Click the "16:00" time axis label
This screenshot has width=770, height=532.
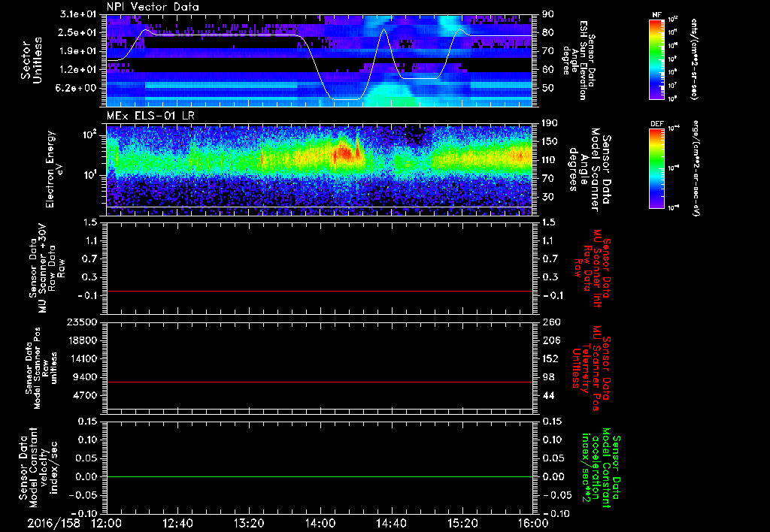coord(533,523)
